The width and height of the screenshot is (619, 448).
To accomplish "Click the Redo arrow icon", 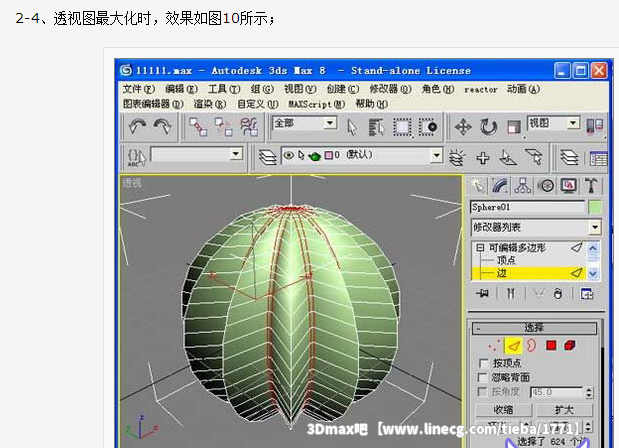I will coord(162,127).
